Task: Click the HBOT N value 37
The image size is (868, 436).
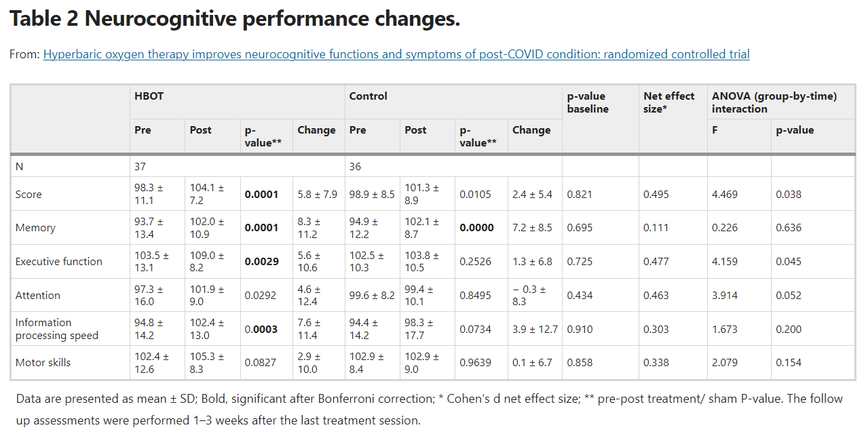Action: [x=140, y=166]
